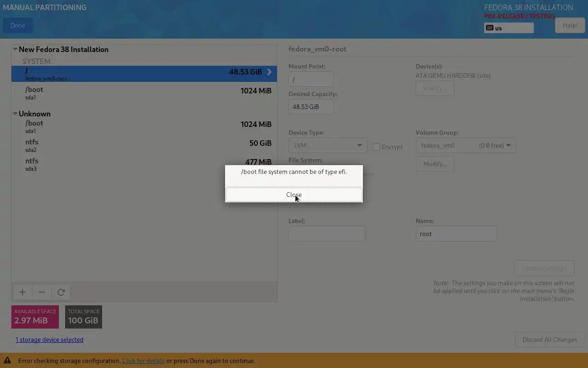The width and height of the screenshot is (588, 368).
Task: Click the Total Space 100 GiB box
Action: coord(84,317)
